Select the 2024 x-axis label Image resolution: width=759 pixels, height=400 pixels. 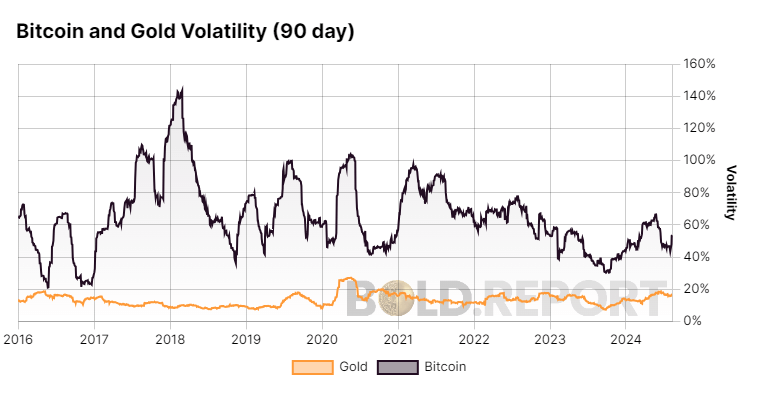[x=625, y=338]
